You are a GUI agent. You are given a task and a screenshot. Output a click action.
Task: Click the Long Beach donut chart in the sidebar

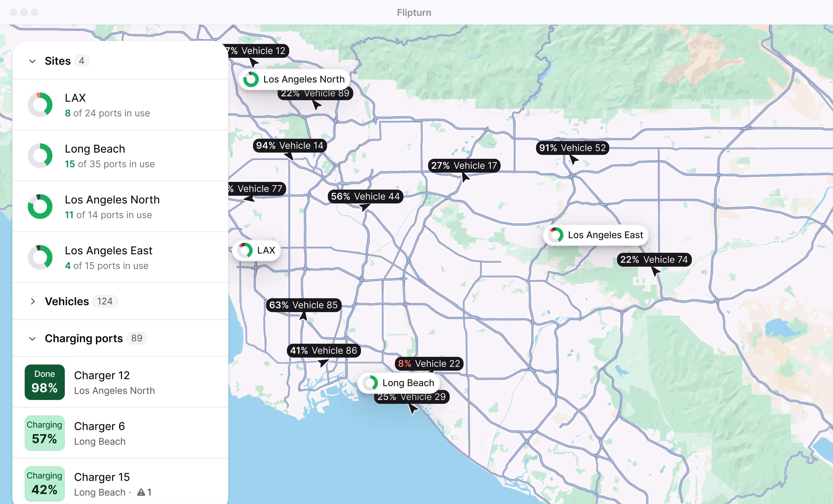point(40,155)
